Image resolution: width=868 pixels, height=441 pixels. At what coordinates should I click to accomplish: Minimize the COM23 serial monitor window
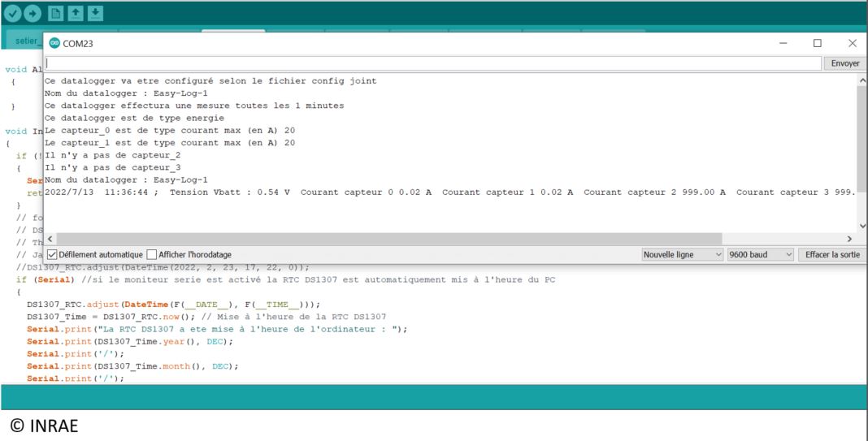[x=783, y=44]
